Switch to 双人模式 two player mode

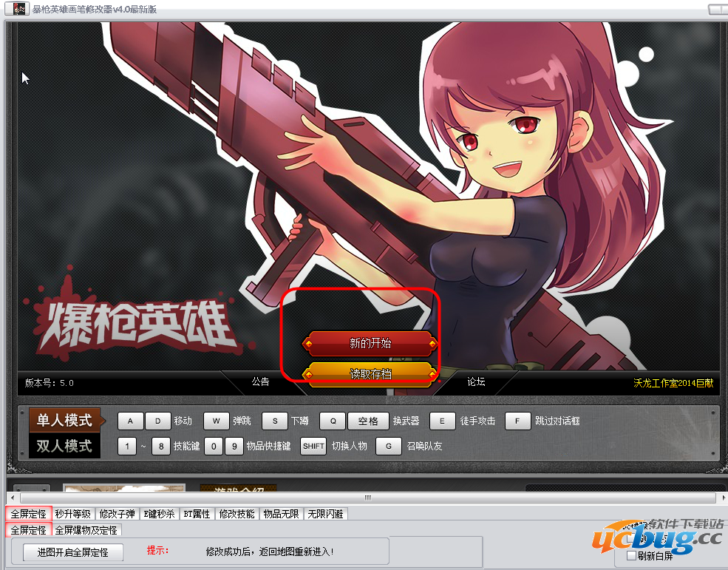click(x=64, y=446)
